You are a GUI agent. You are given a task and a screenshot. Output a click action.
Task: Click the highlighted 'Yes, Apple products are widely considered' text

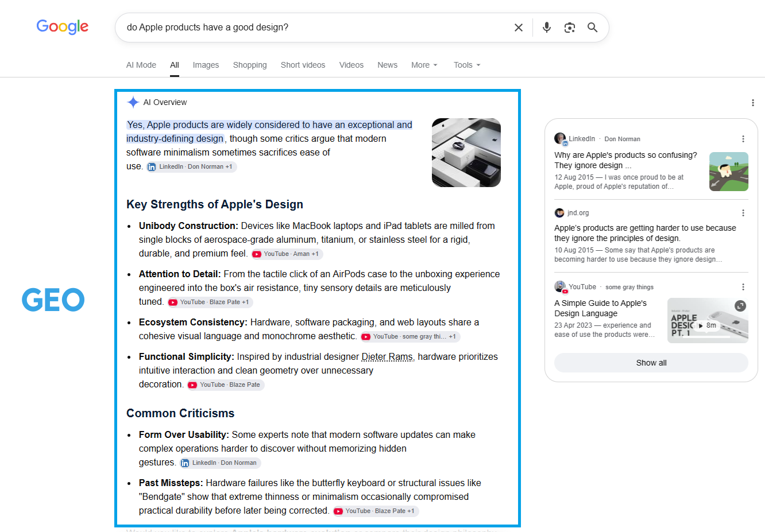coord(269,131)
